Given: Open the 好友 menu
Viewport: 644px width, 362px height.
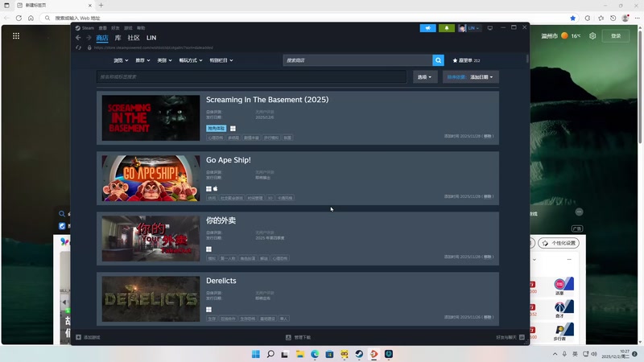Looking at the screenshot, I should point(115,28).
